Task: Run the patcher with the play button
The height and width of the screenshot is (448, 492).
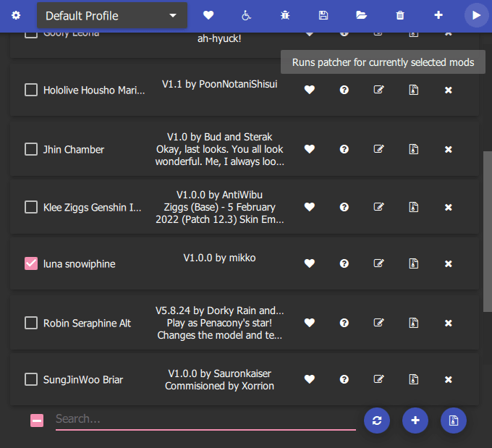Action: click(x=476, y=15)
